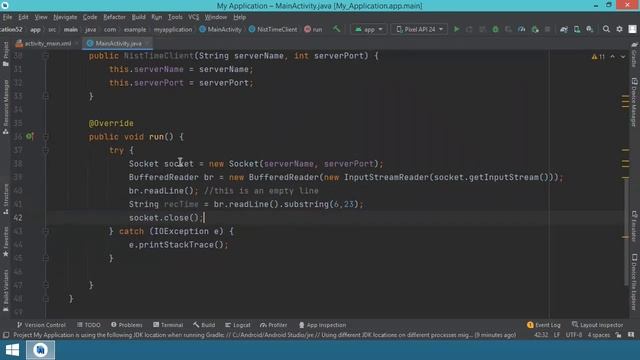Toggle the Favorites side panel
The width and height of the screenshot is (640, 360).
pos(6,242)
